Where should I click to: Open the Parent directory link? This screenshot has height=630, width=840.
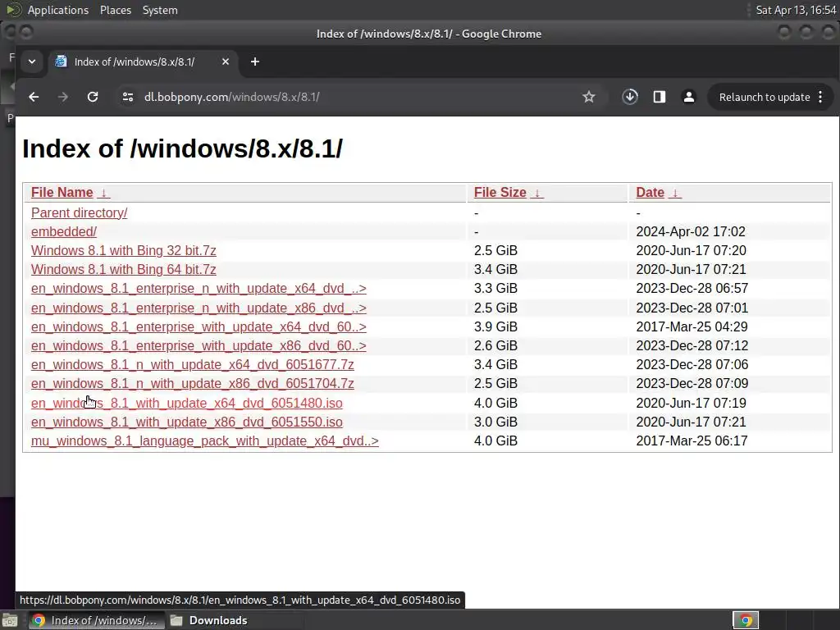pos(80,212)
